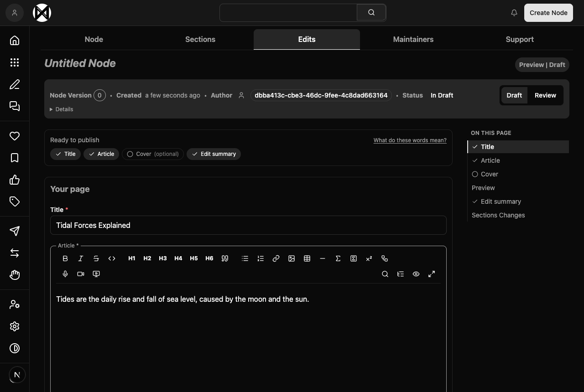Toggle editor preview eye icon
The height and width of the screenshot is (392, 584).
[x=416, y=274]
